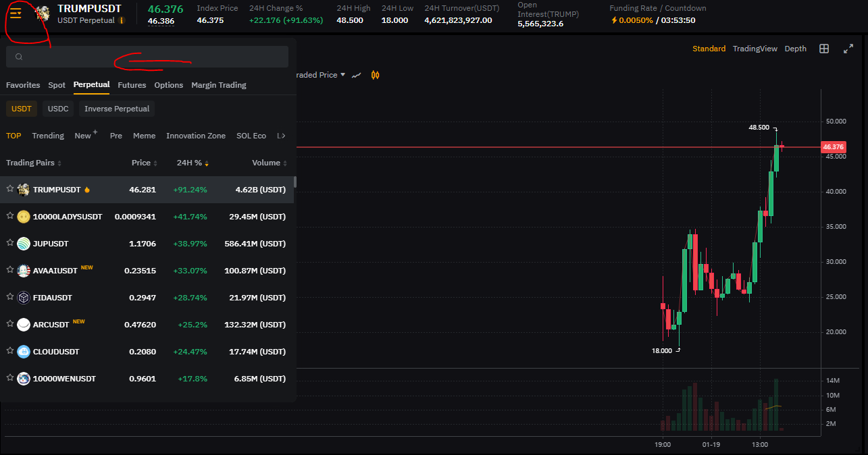The height and width of the screenshot is (455, 868).
Task: Click the 46.376 price axis label
Action: point(834,146)
